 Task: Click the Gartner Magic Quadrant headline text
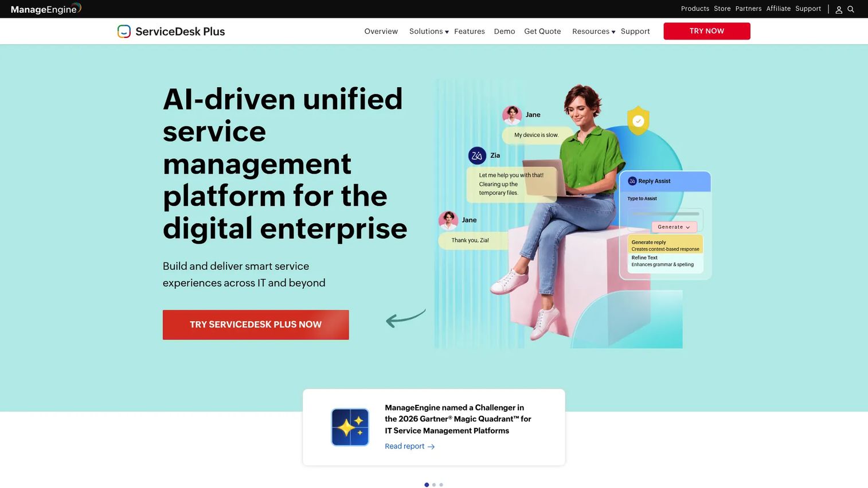click(x=458, y=419)
